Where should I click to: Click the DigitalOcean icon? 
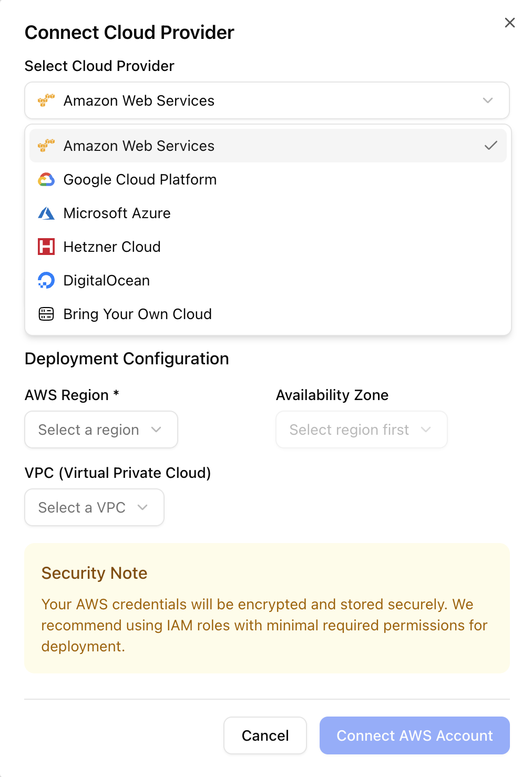point(46,280)
